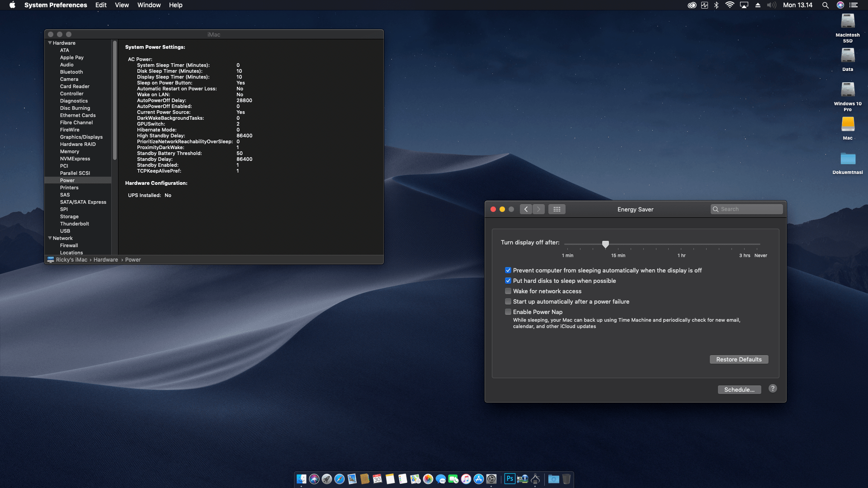Click the Restore Defaults button
This screenshot has height=488, width=868.
click(x=739, y=359)
